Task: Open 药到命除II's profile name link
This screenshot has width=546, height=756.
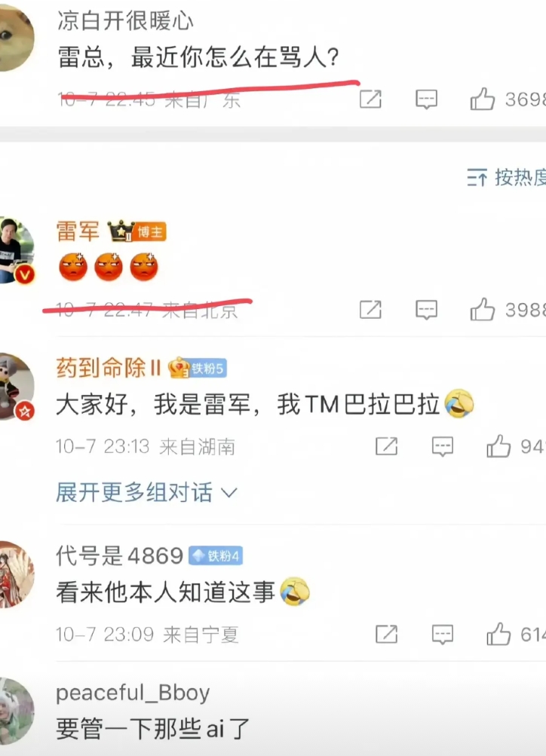Action: pos(109,369)
